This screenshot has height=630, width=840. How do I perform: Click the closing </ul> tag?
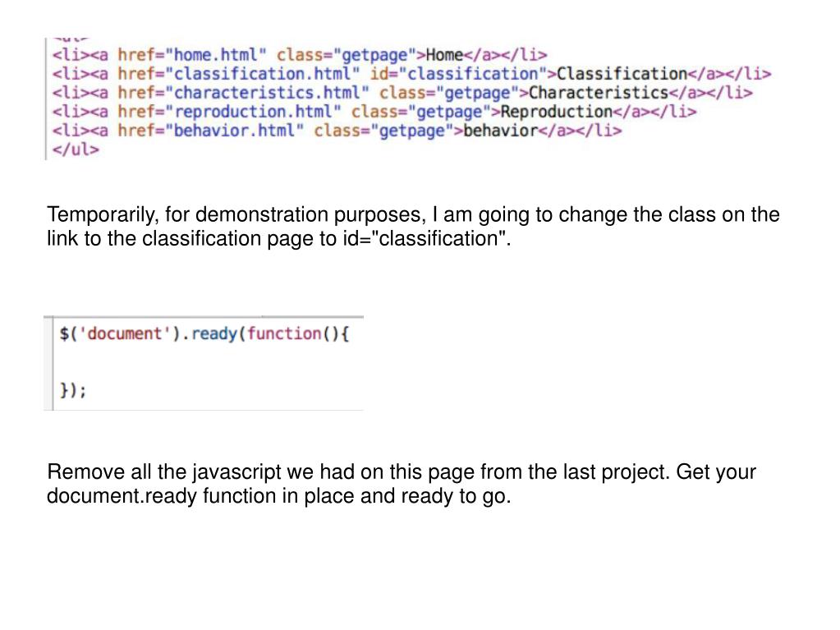76,149
